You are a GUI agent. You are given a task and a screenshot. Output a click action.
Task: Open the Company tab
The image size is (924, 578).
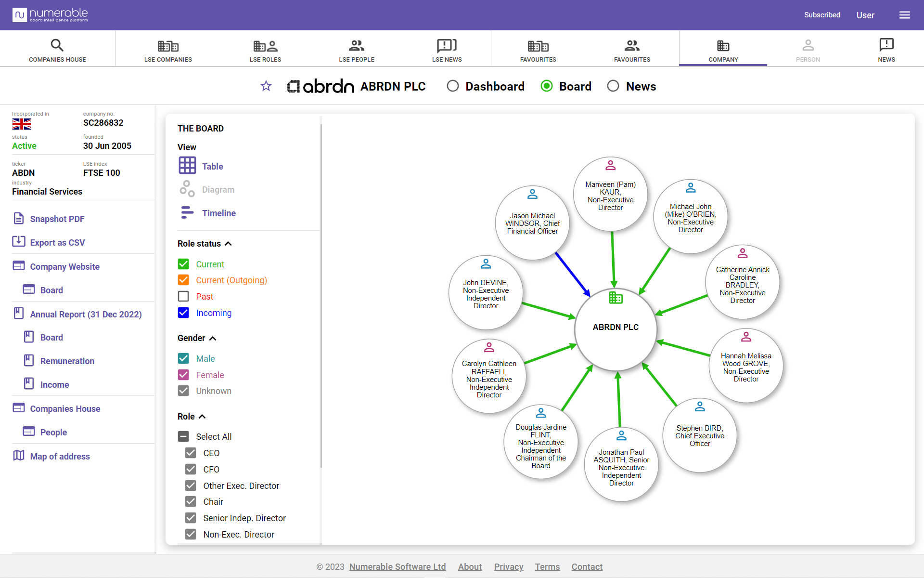[x=723, y=50]
